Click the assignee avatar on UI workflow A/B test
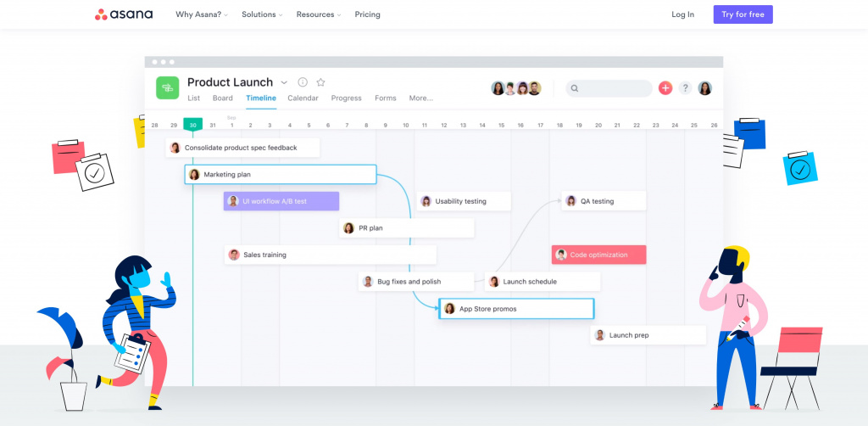 coord(233,201)
